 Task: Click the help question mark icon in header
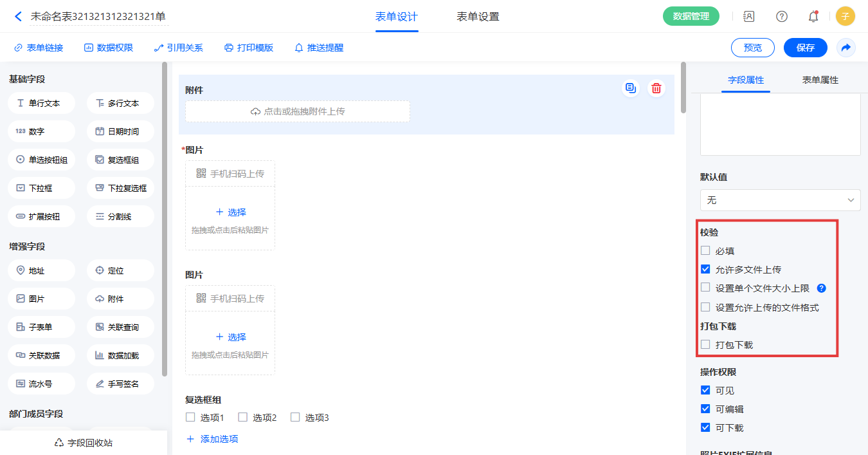(x=782, y=17)
